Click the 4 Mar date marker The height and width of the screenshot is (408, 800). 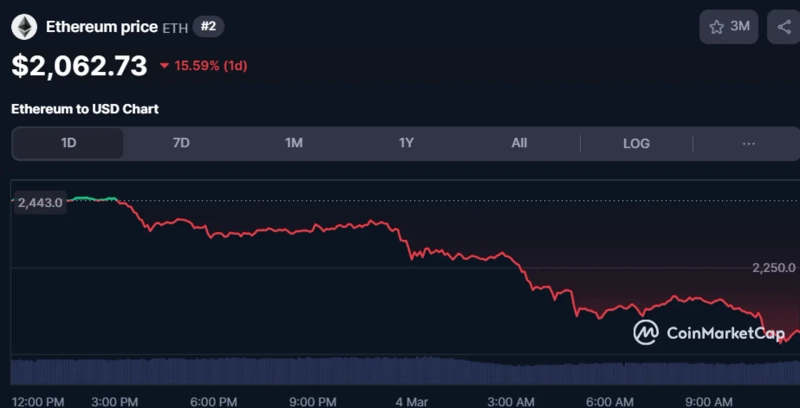[x=412, y=402]
